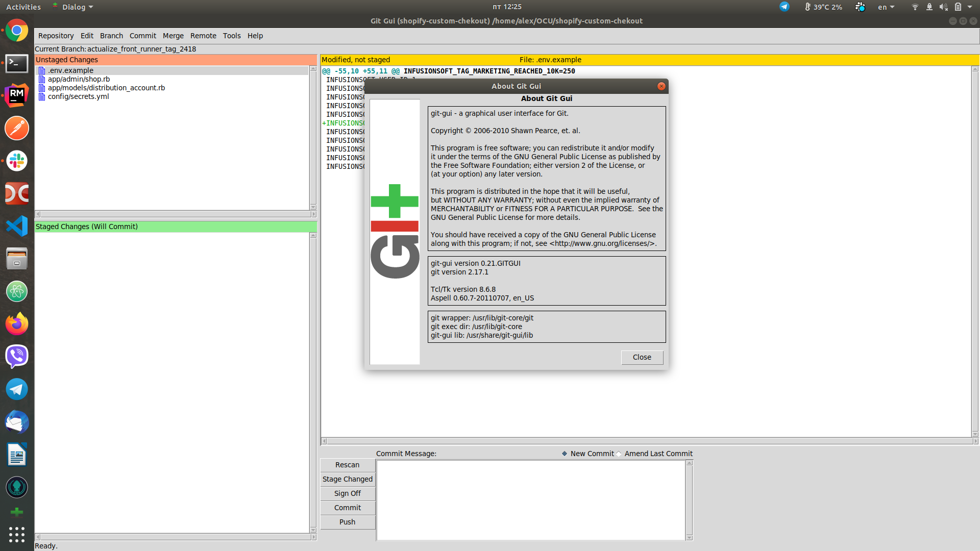Click the Stage Changed button
This screenshot has height=551, width=980.
(x=348, y=479)
